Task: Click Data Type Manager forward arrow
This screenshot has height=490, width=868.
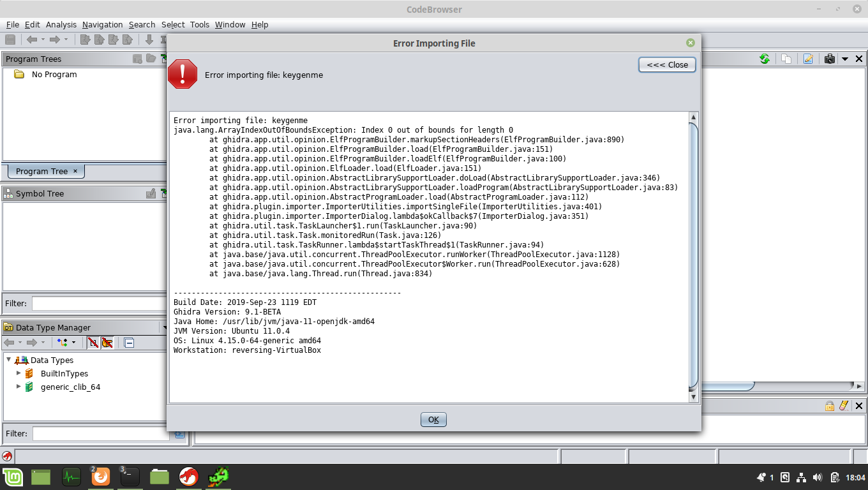Action: 31,343
